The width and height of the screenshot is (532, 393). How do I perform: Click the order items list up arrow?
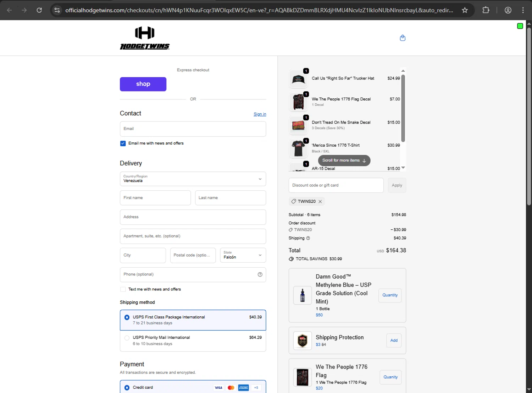coord(403,71)
